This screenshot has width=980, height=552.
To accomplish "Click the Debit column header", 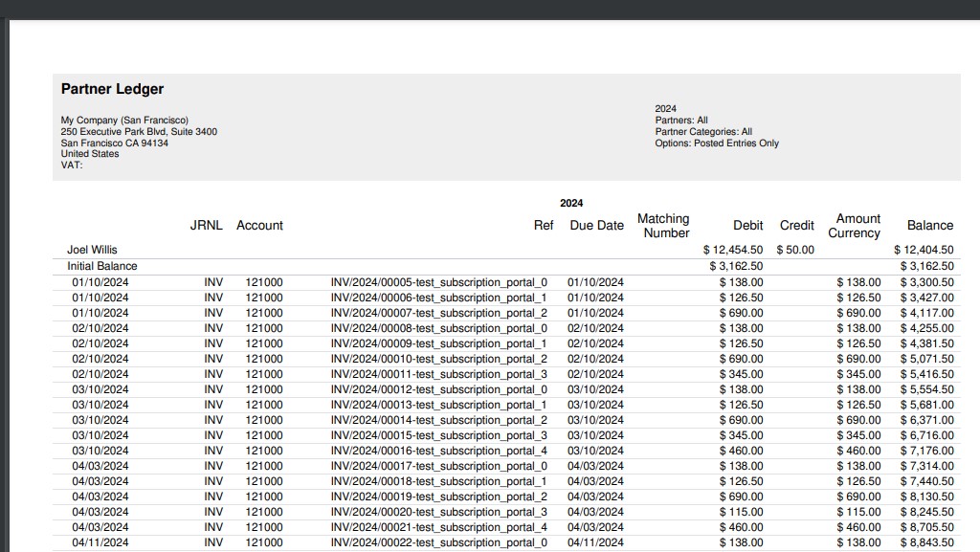I will click(x=747, y=226).
